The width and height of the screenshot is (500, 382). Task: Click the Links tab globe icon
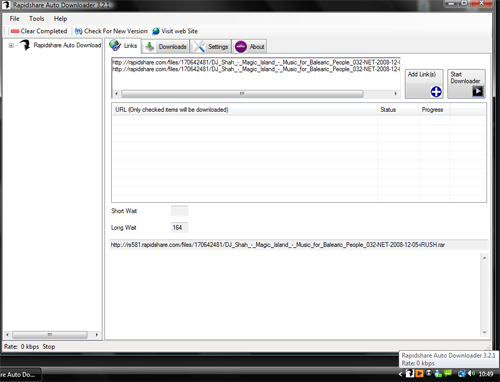(x=115, y=45)
